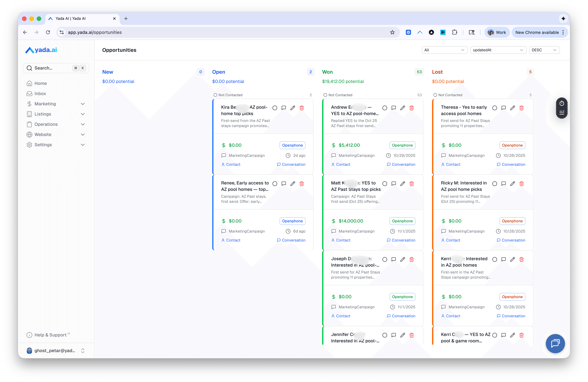Click the Open column heading

(219, 72)
